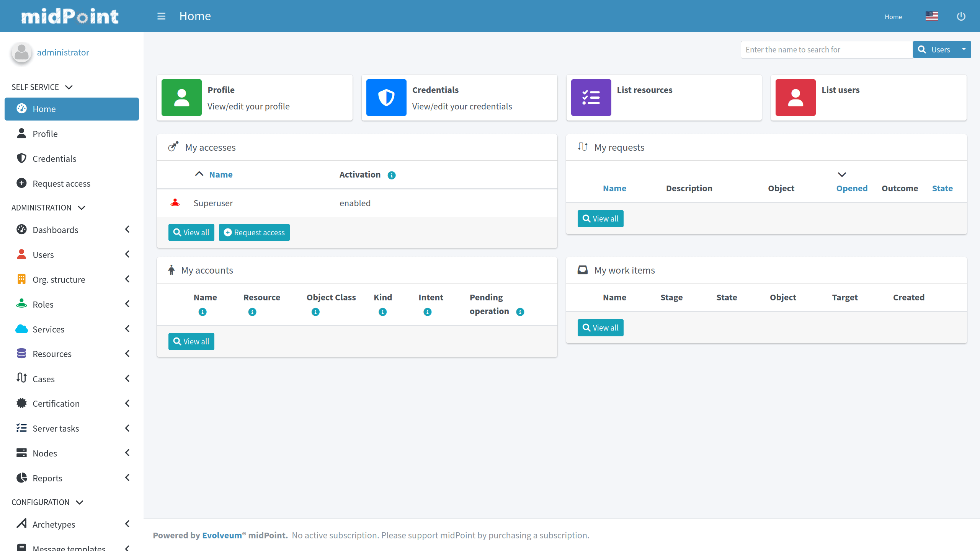Click the power logout icon

(961, 16)
